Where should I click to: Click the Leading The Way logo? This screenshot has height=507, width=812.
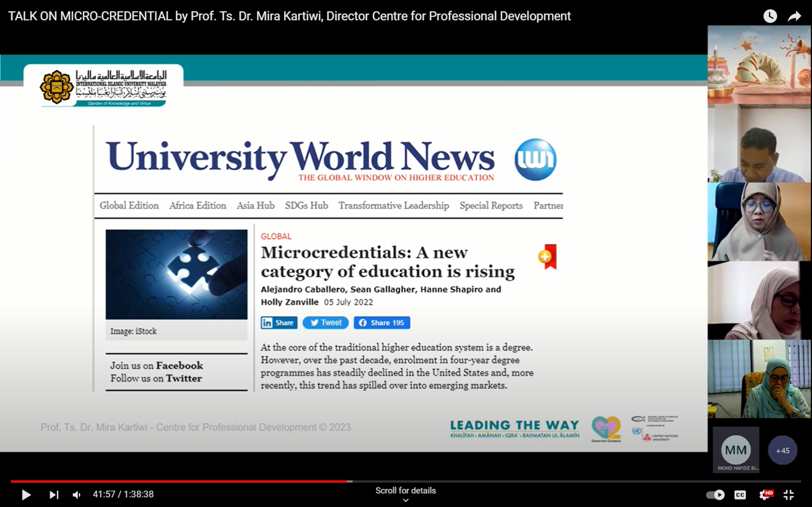coord(515,429)
